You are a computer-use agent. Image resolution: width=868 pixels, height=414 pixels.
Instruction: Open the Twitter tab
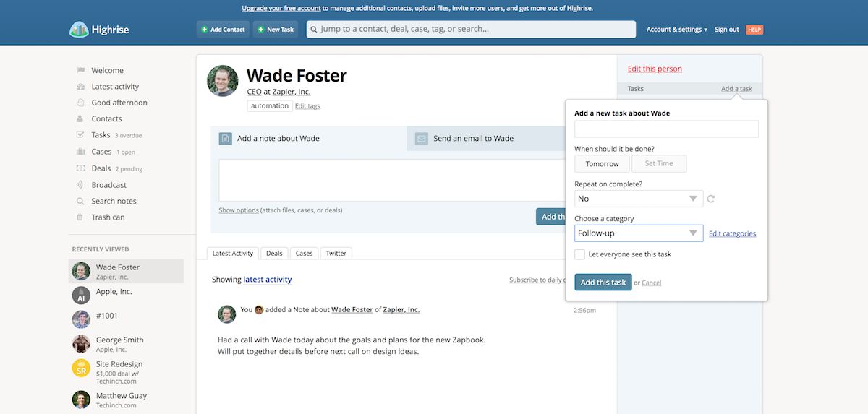336,254
